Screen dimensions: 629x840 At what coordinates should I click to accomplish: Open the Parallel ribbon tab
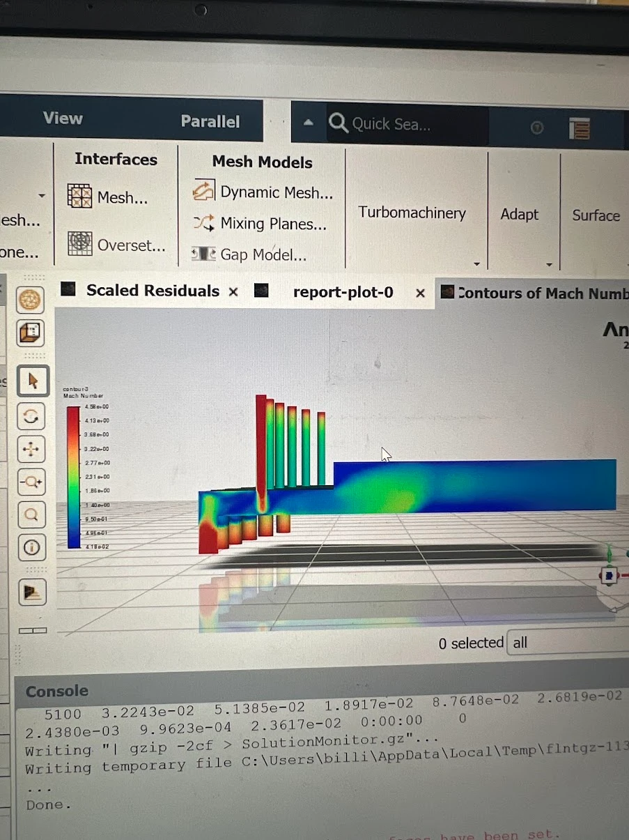click(x=210, y=121)
